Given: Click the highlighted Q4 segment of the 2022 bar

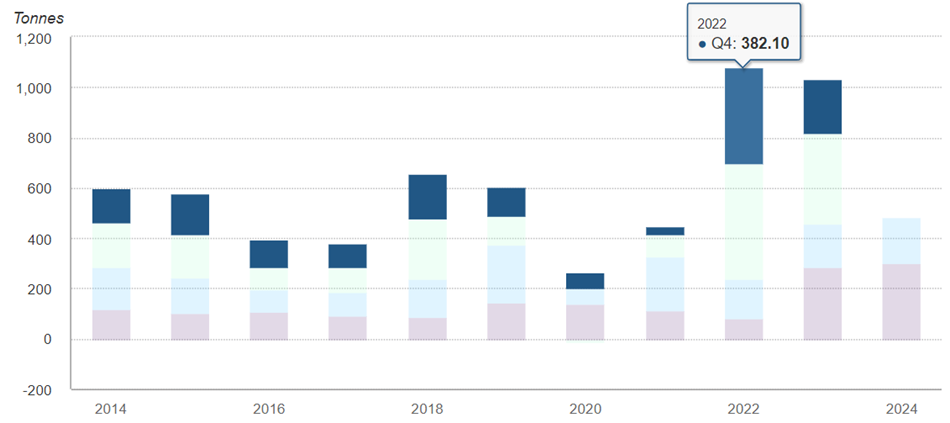Looking at the screenshot, I should tap(744, 117).
